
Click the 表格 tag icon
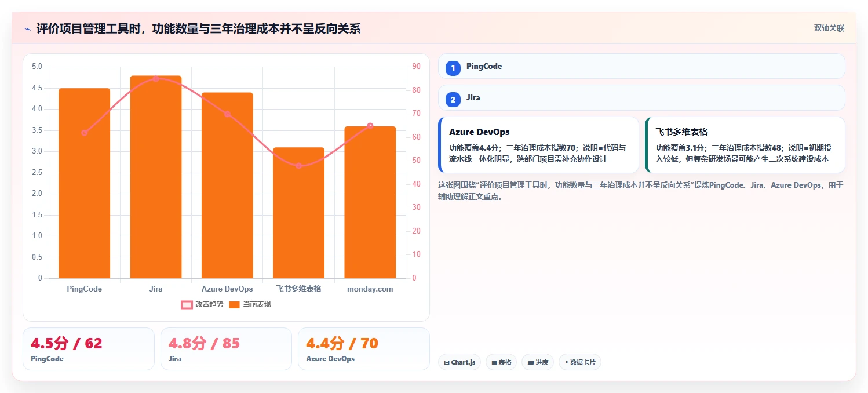coord(494,363)
